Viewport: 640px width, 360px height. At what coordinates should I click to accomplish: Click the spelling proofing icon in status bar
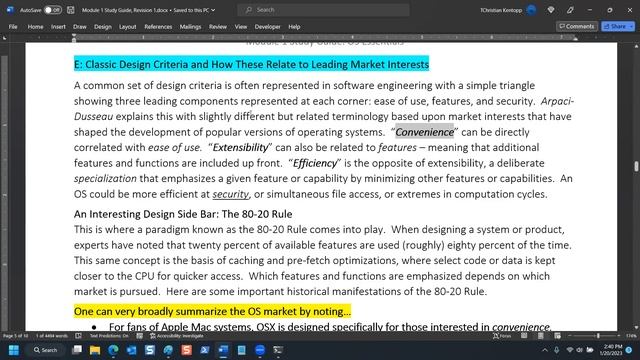tap(78, 336)
